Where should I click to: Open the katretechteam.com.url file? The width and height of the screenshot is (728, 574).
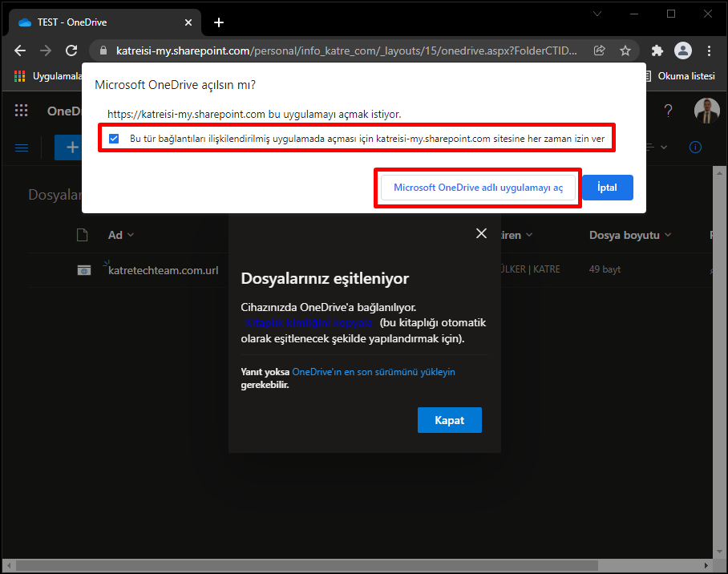point(163,270)
